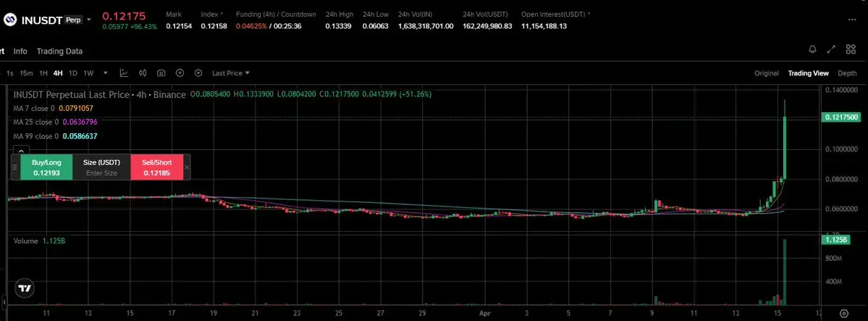
Task: Click the Sell/Short 0.12185 button
Action: click(x=156, y=167)
